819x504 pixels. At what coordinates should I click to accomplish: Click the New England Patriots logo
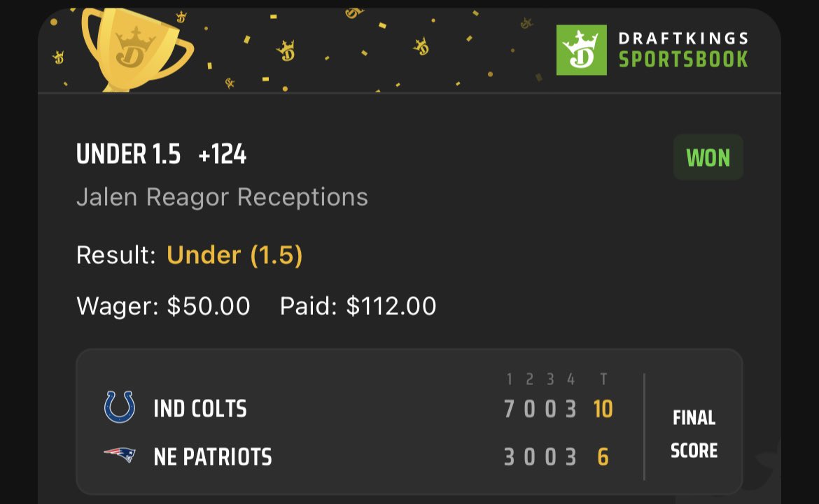tap(120, 456)
